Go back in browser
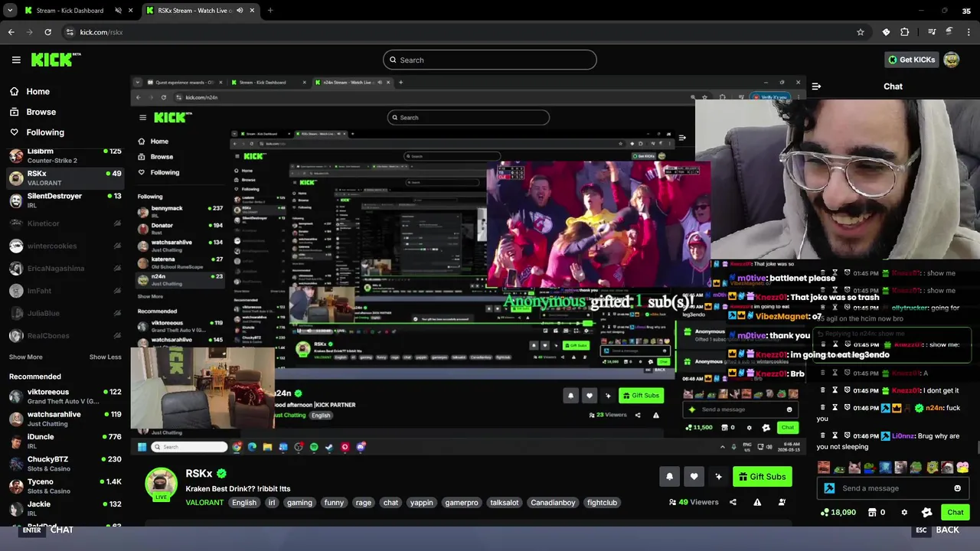 (x=11, y=32)
